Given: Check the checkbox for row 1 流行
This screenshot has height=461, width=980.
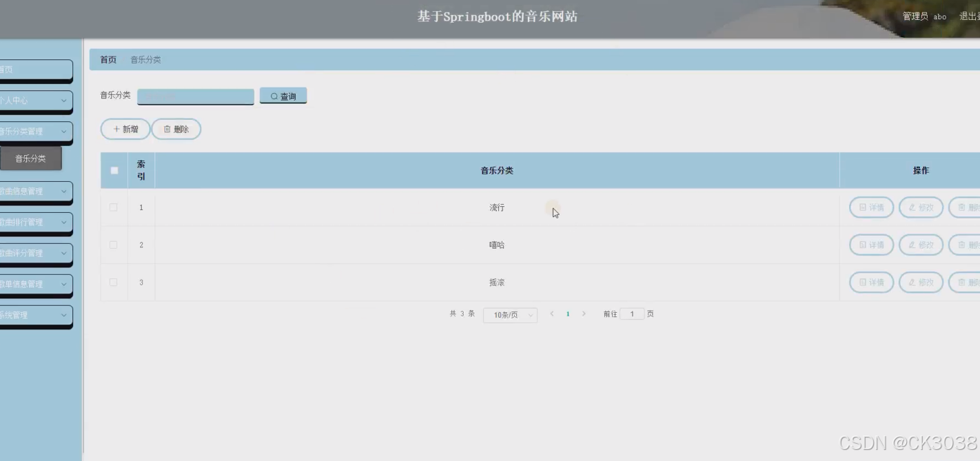Looking at the screenshot, I should tap(114, 207).
